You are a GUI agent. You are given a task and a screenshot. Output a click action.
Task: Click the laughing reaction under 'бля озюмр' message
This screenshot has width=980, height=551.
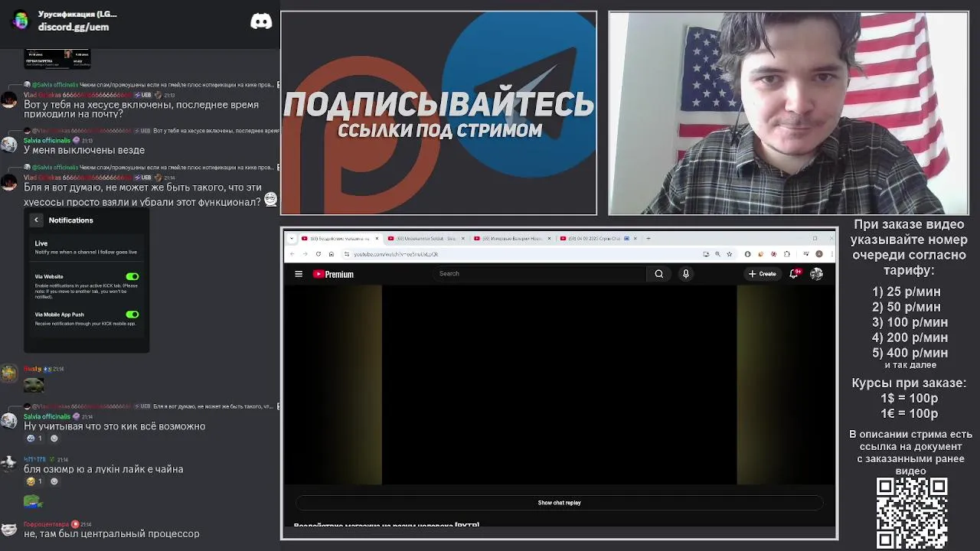(x=34, y=481)
